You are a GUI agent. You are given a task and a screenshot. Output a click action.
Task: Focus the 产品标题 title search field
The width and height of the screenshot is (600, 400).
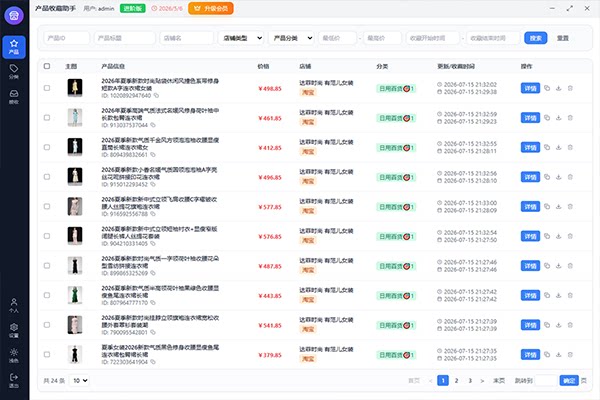coord(125,38)
